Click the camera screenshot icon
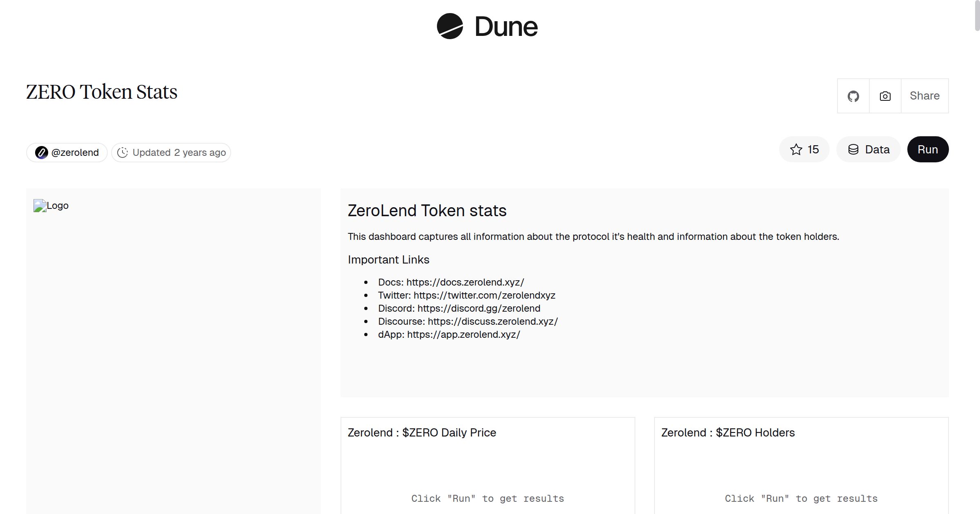The width and height of the screenshot is (980, 514). point(885,95)
